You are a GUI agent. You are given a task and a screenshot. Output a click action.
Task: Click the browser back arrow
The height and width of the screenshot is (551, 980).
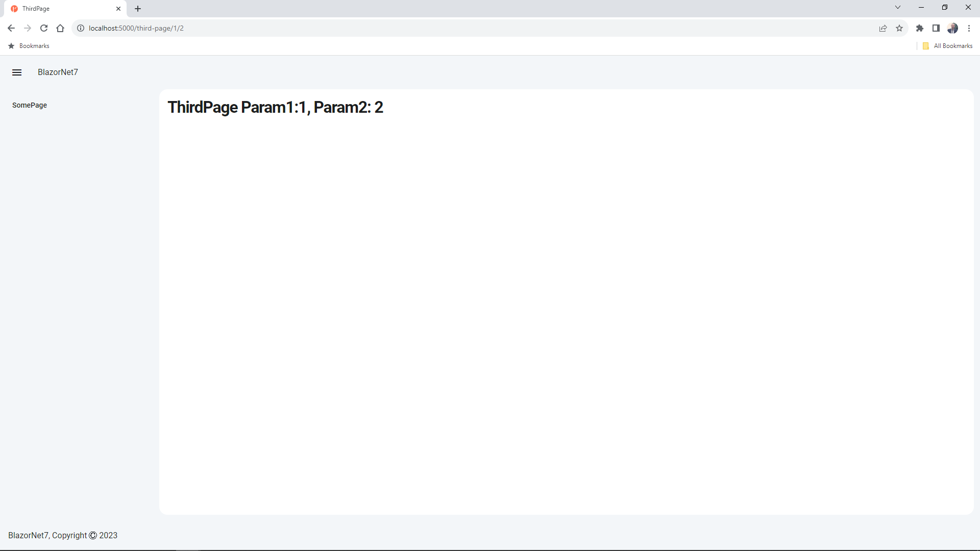coord(11,28)
